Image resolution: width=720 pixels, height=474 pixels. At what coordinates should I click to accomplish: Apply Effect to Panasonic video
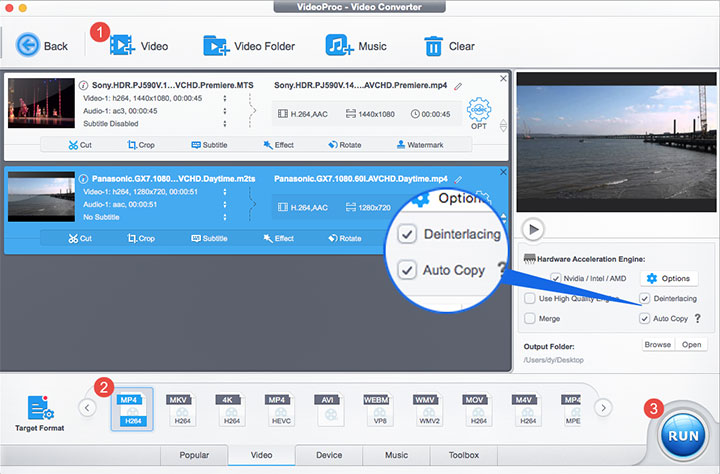[278, 238]
